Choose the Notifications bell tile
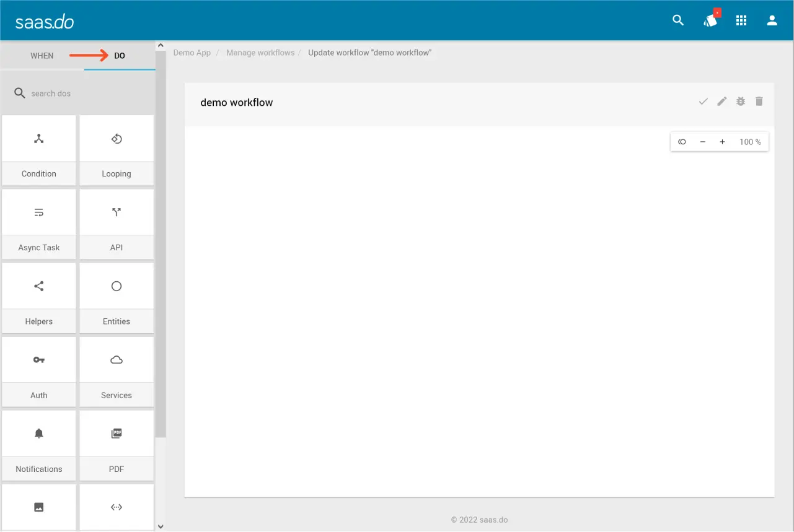The width and height of the screenshot is (794, 532). tap(39, 445)
